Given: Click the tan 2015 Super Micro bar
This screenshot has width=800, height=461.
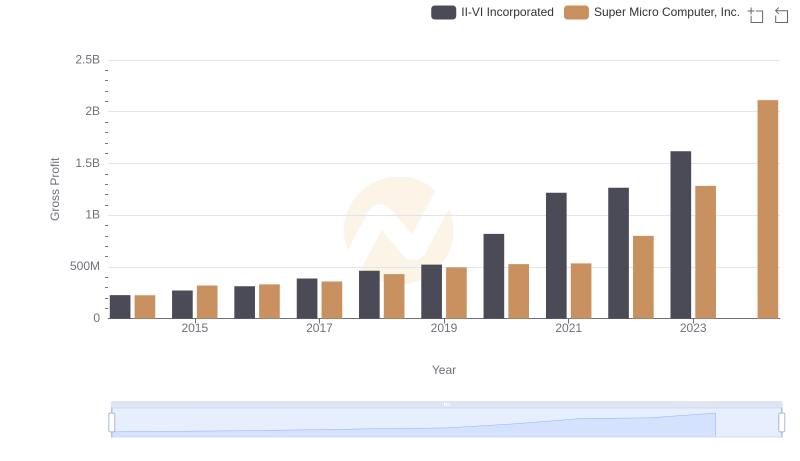Looking at the screenshot, I should pyautogui.click(x=207, y=302).
